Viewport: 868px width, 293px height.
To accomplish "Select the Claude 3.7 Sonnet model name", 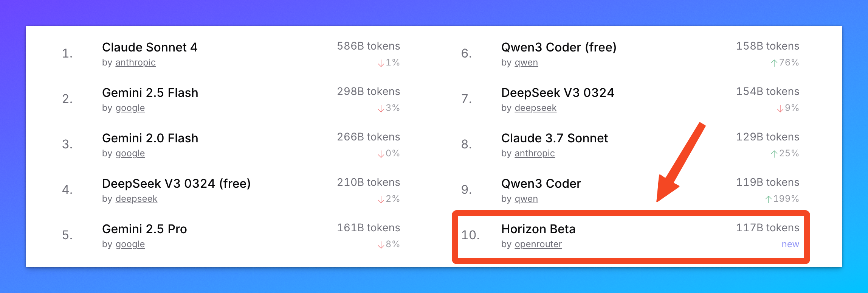I will click(x=554, y=138).
